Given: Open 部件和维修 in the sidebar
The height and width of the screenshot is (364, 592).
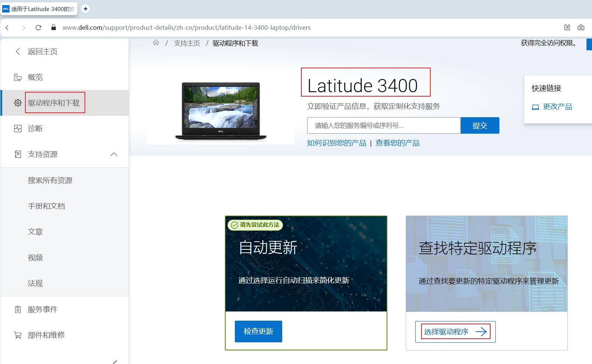Looking at the screenshot, I should click(46, 335).
